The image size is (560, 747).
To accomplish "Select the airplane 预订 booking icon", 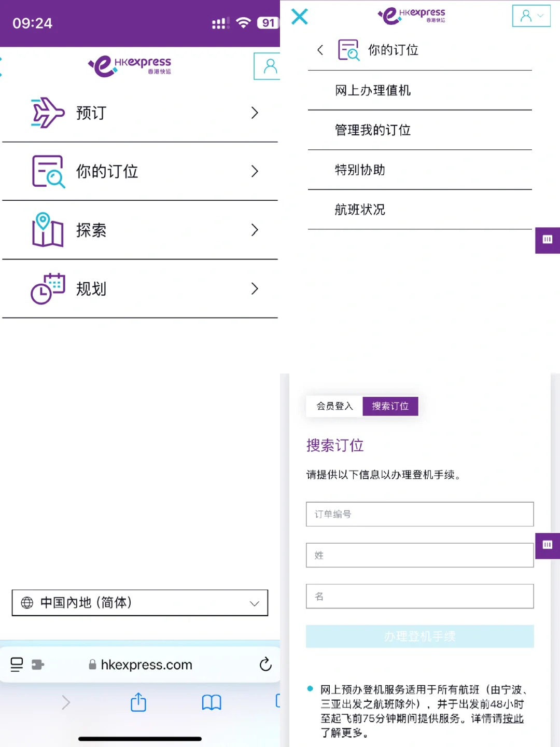I will click(x=47, y=112).
